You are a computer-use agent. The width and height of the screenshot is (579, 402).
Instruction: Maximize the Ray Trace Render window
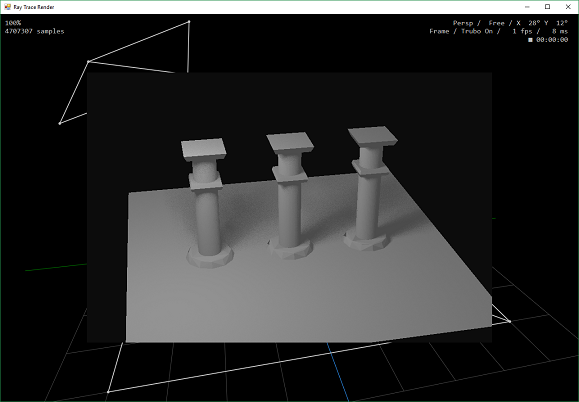pyautogui.click(x=548, y=7)
